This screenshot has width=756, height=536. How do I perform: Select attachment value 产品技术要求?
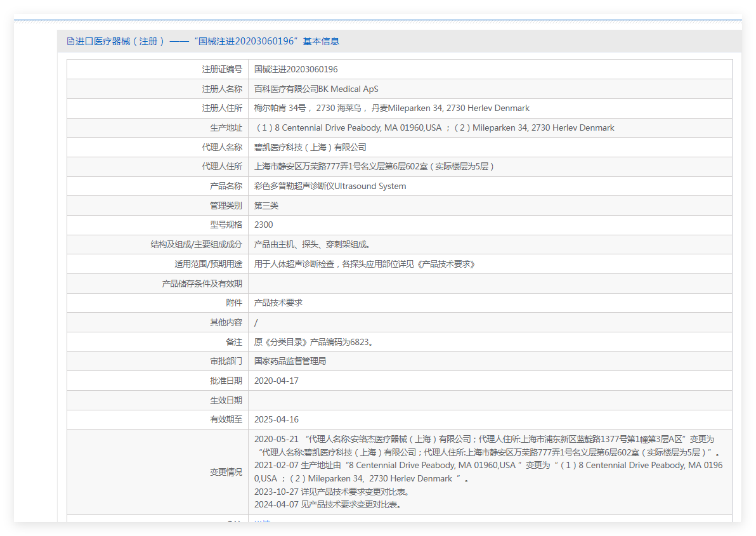click(x=278, y=303)
